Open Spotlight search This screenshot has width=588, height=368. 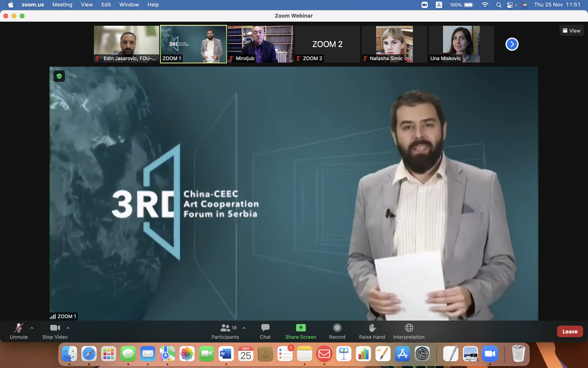point(499,5)
